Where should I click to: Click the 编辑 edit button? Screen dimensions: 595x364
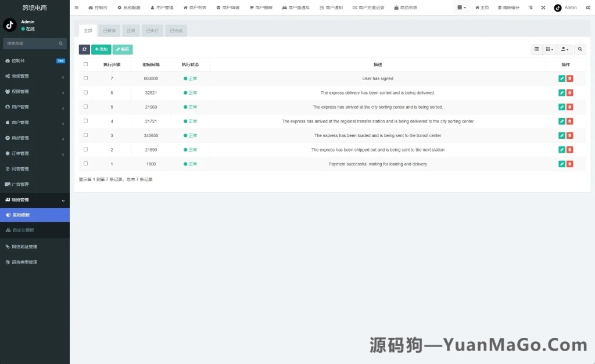coord(123,49)
